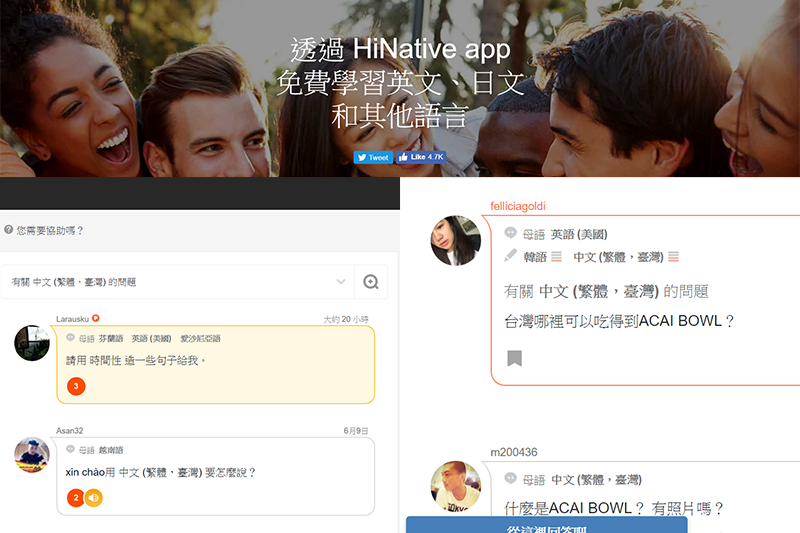This screenshot has width=800, height=533.
Task: Click the Asan32 username
Action: click(x=69, y=430)
